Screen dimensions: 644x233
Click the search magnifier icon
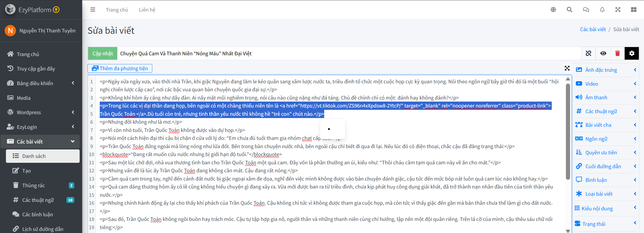[569, 10]
